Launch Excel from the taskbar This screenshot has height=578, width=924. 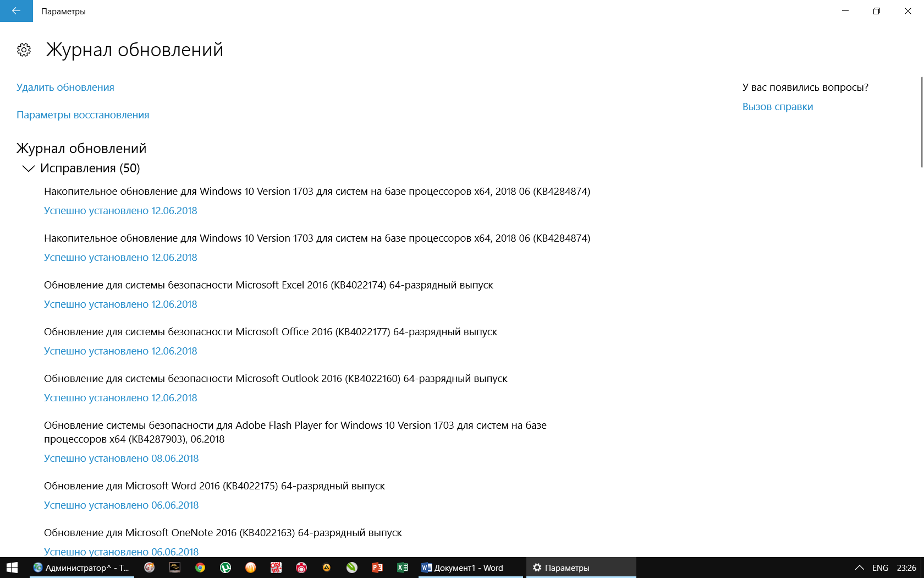point(403,568)
